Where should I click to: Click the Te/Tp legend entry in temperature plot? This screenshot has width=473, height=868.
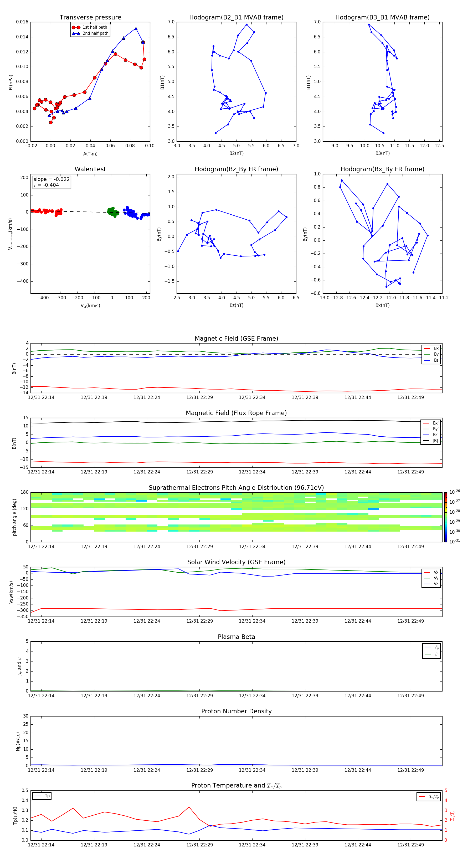point(429,796)
